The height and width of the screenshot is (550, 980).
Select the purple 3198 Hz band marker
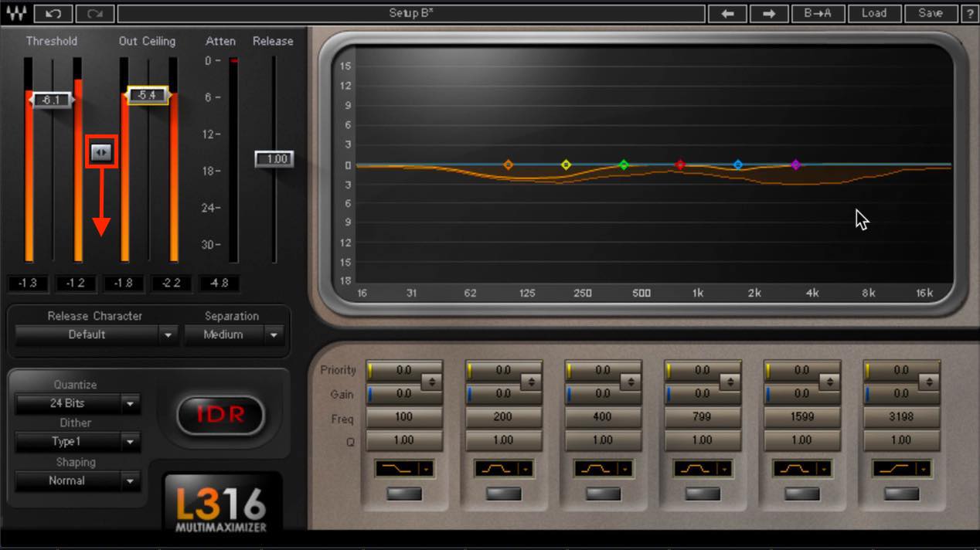pyautogui.click(x=795, y=165)
